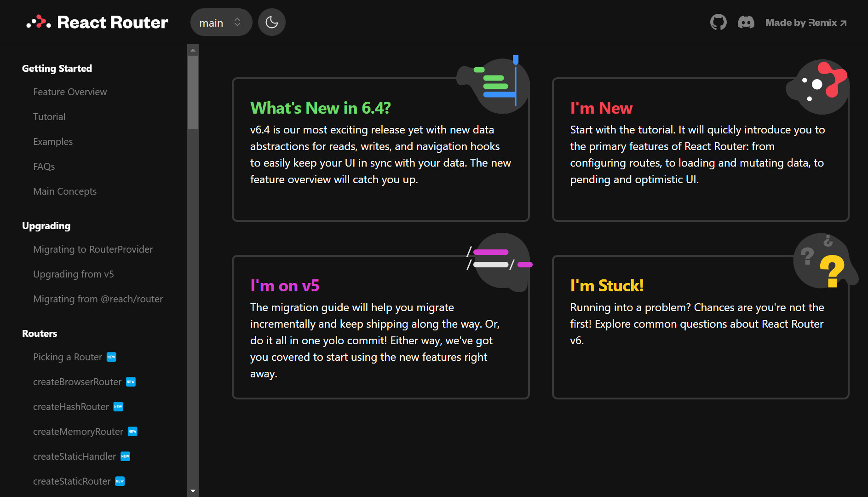The image size is (868, 497).
Task: Go to Tutorial page
Action: pyautogui.click(x=49, y=117)
